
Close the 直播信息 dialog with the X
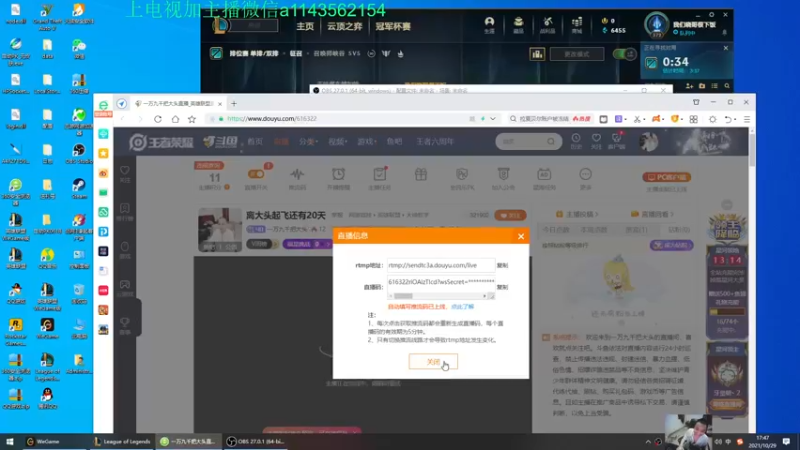[x=520, y=236]
